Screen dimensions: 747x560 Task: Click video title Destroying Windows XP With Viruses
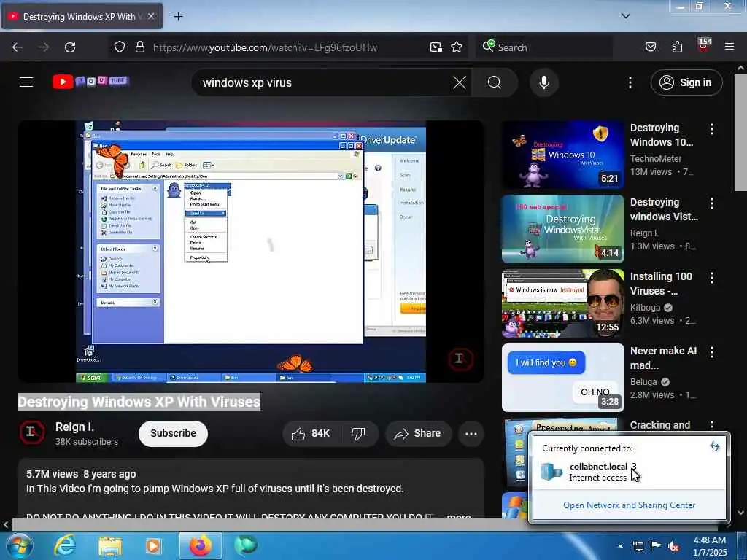pyautogui.click(x=139, y=402)
